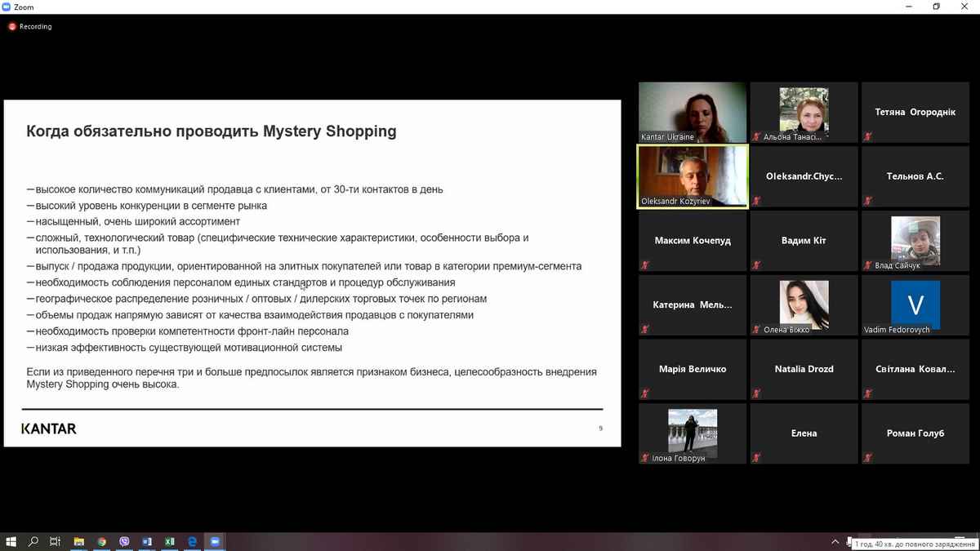Viewport: 980px width, 551px height.
Task: Select the Kantar Ukraine video tile
Action: pos(693,112)
